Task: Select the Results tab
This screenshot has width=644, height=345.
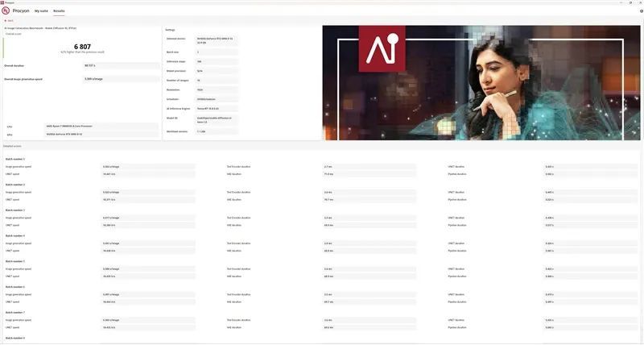Action: tap(59, 11)
